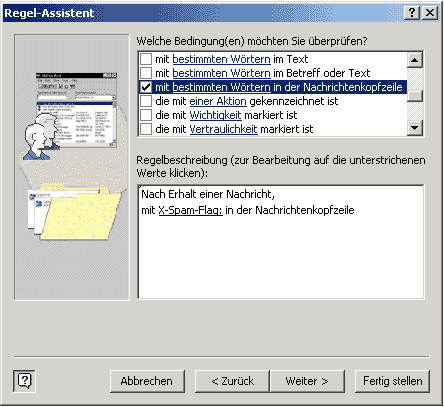This screenshot has width=444, height=407.
Task: Open the 'X-Spam-Flag:' underlined value link
Action: click(x=190, y=210)
